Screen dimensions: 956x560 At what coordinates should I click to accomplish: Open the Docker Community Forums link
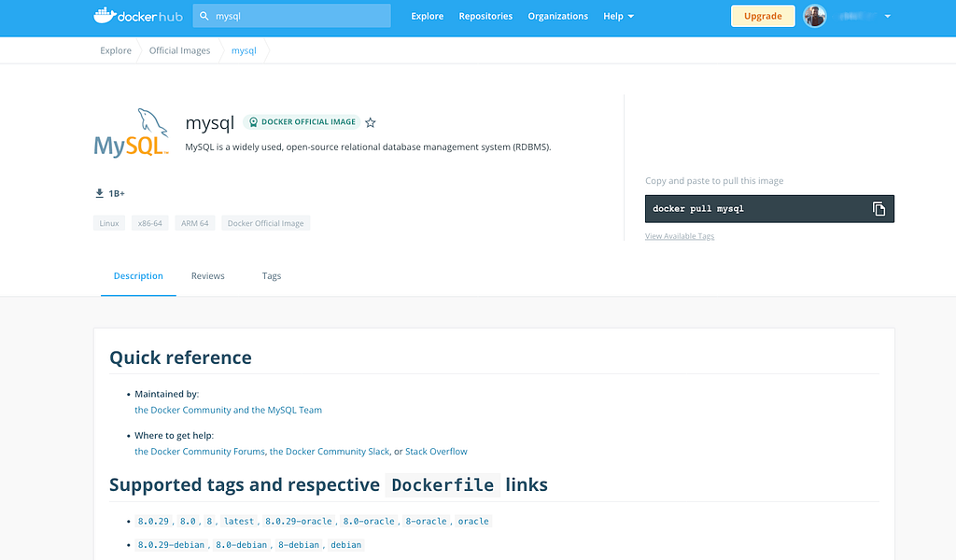click(x=200, y=452)
